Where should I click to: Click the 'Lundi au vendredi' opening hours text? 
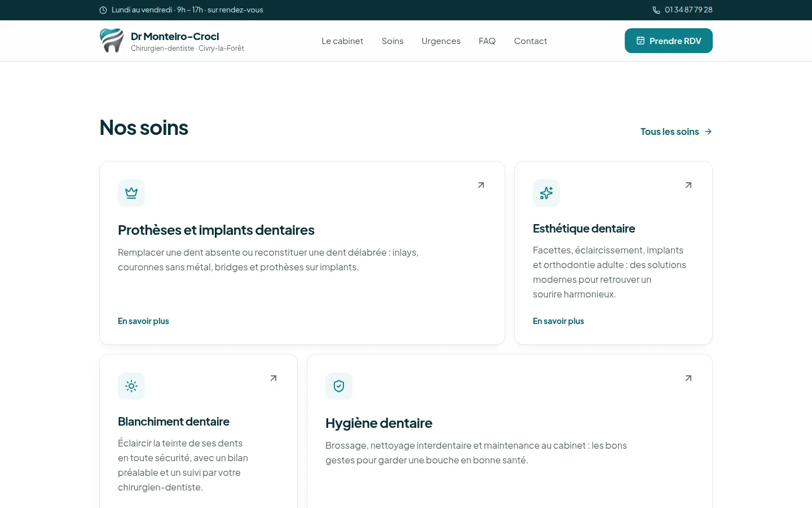(x=187, y=10)
